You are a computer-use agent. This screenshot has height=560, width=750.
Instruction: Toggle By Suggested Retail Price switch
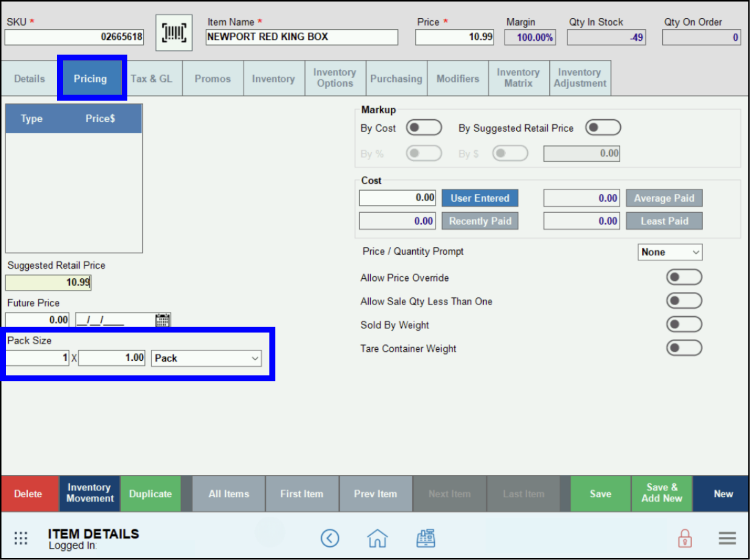coord(603,128)
